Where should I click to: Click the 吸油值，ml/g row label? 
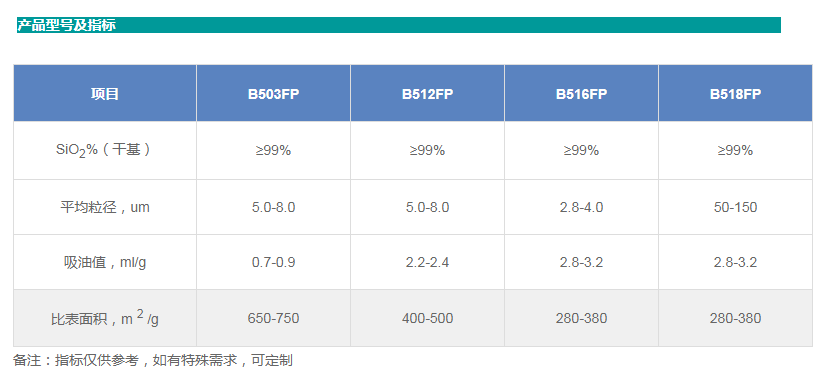(x=105, y=262)
